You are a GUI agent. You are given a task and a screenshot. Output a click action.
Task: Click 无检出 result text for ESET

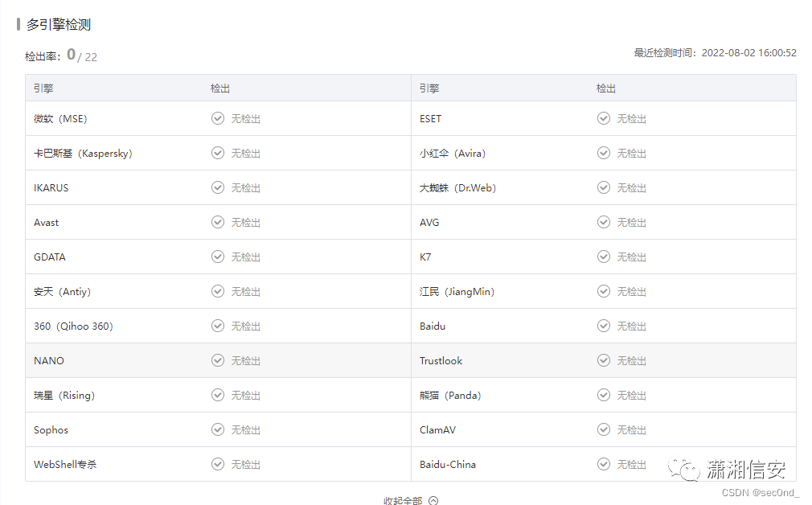tap(631, 118)
